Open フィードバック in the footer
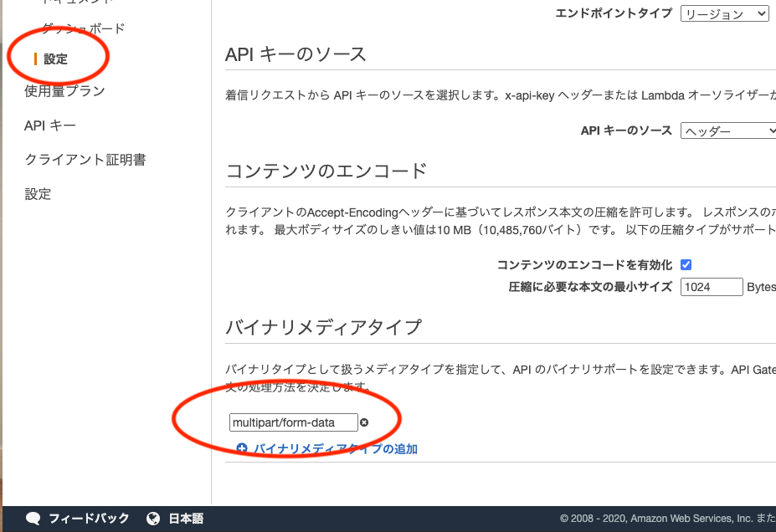The height and width of the screenshot is (532, 776). click(89, 519)
